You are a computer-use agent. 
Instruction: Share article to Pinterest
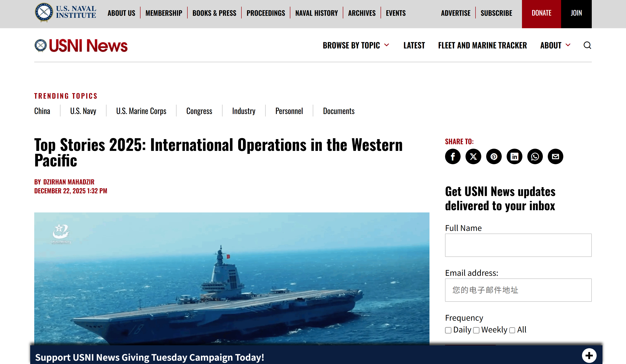coord(494,156)
